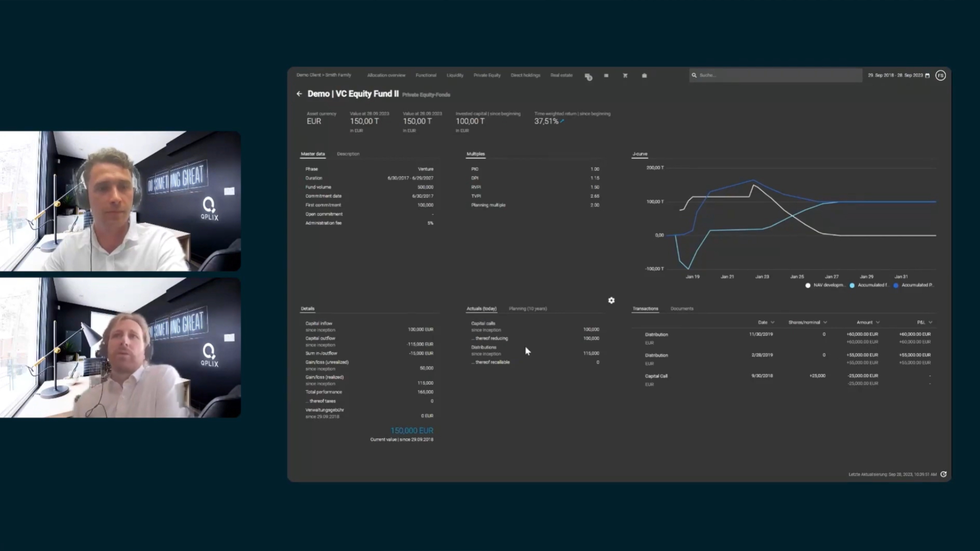
Task: Click into the Suche search field
Action: coord(776,76)
